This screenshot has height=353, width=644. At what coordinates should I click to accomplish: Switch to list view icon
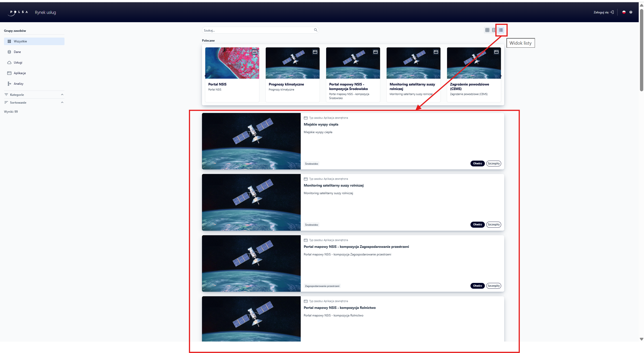(501, 30)
